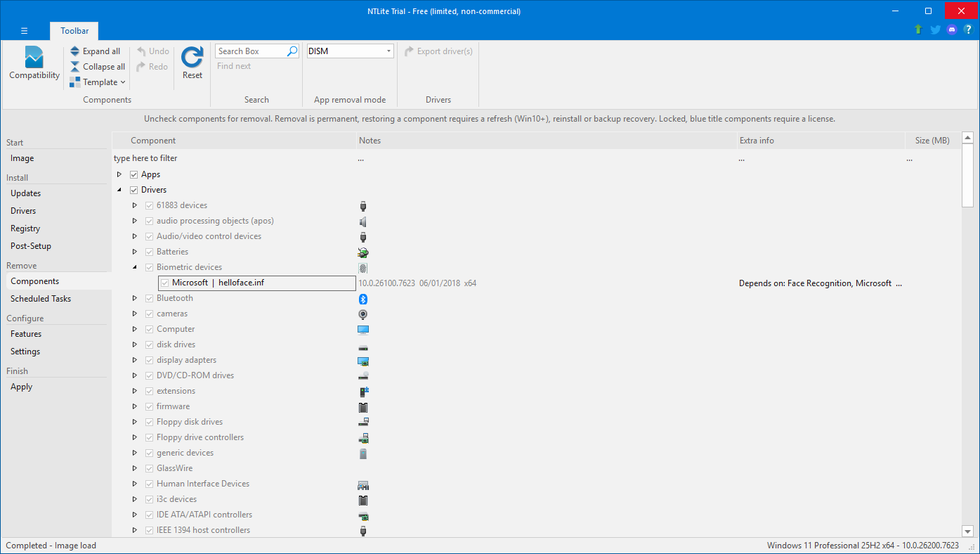Click the Batteries notes icon
The height and width of the screenshot is (554, 980).
(363, 252)
